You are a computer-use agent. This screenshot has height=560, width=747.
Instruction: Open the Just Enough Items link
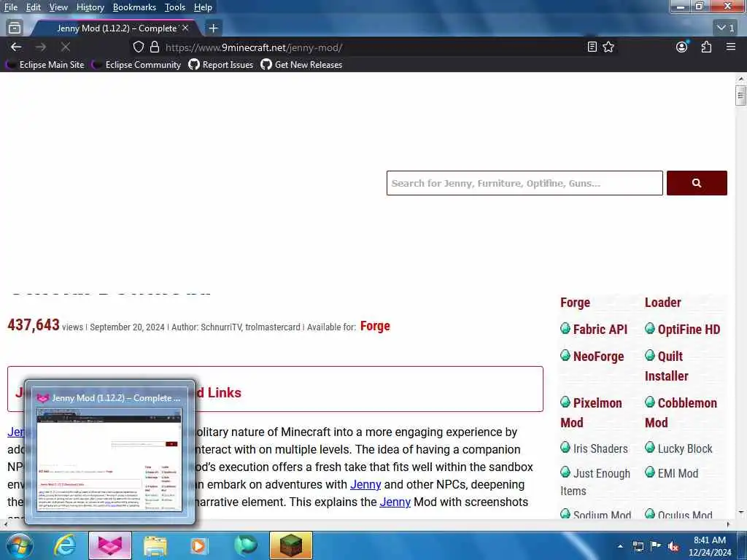[595, 482]
